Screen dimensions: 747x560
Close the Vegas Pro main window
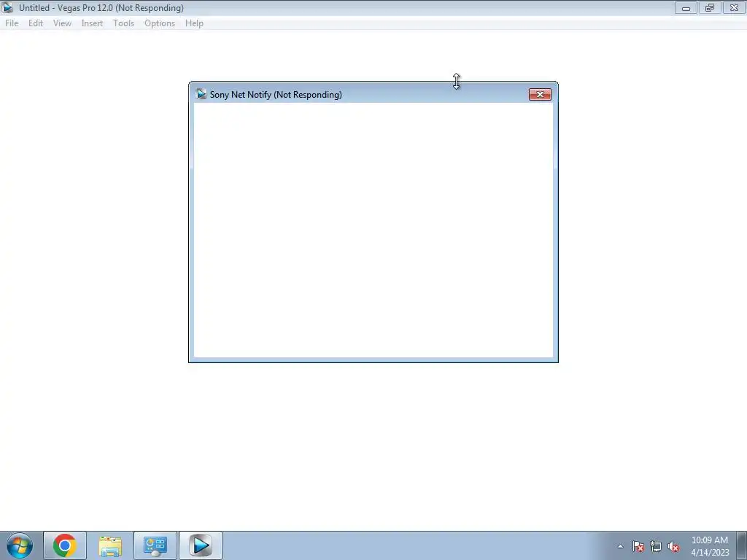tap(734, 7)
